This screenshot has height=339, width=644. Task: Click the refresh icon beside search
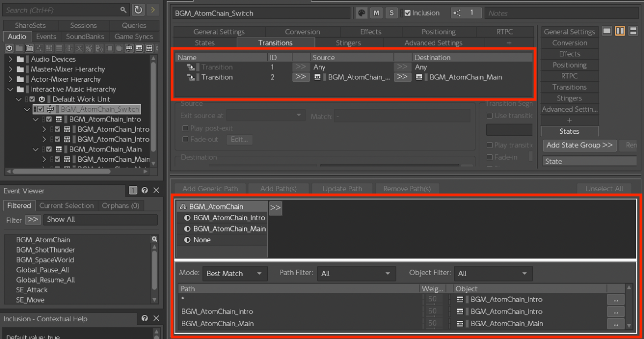138,10
